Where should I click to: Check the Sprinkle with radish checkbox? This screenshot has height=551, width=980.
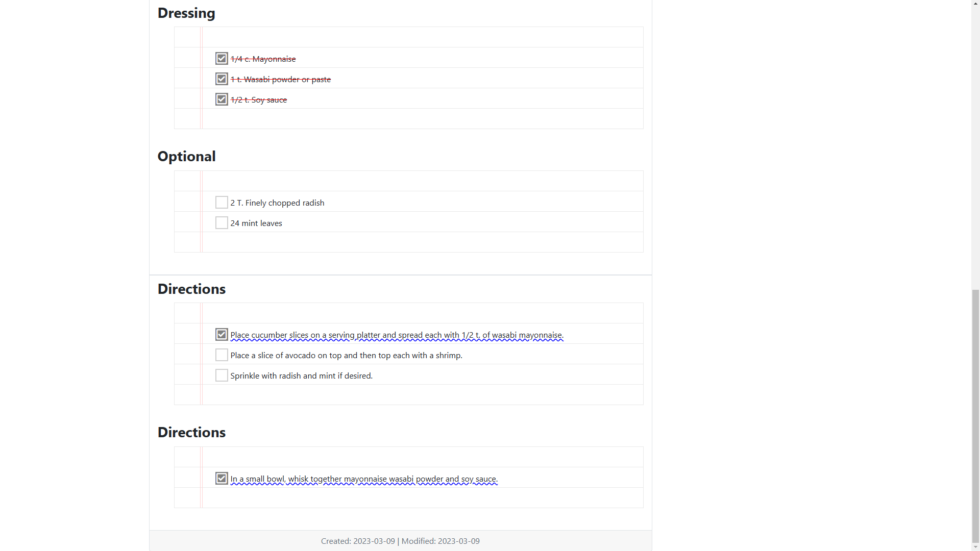(222, 375)
